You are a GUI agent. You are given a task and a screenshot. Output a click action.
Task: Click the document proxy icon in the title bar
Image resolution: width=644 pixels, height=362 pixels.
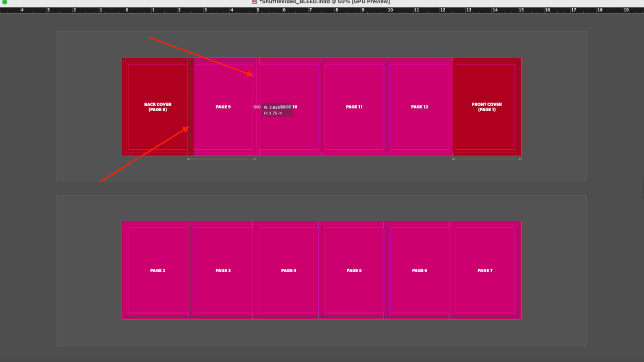(254, 2)
